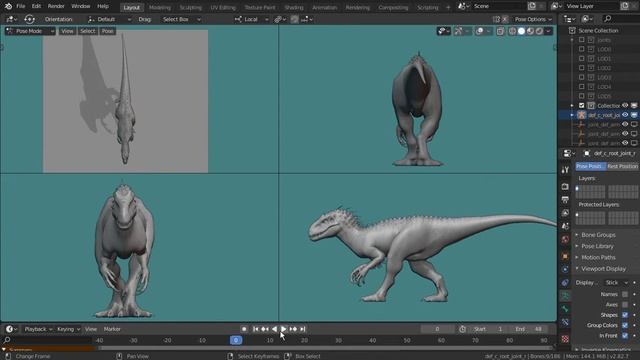Uncheck the Collection checkbox in outliner
640x360 pixels.
point(582,105)
